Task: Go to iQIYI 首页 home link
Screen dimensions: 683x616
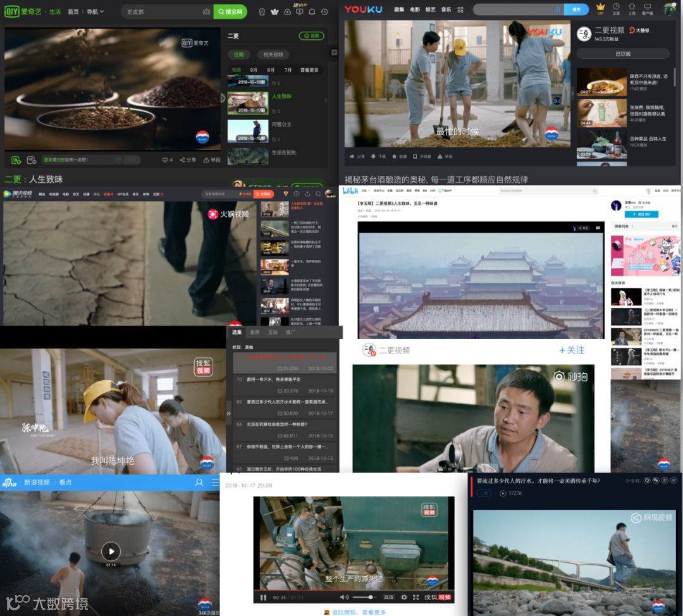Action: [x=73, y=12]
